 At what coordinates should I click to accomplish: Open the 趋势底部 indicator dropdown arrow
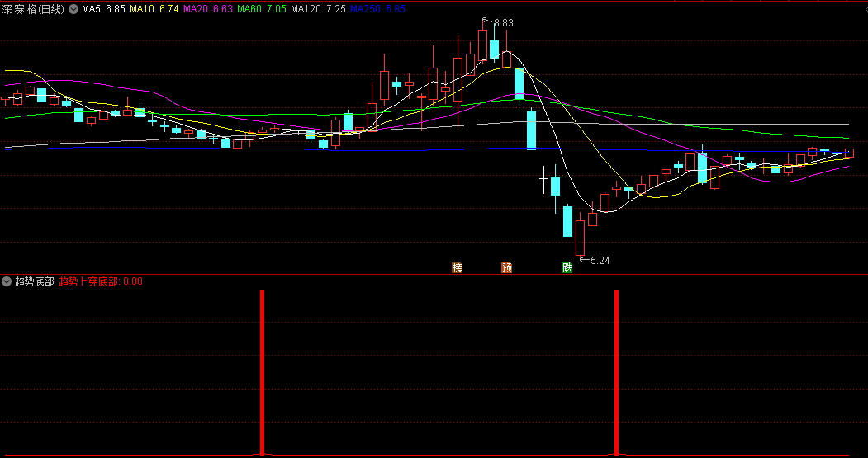7,281
